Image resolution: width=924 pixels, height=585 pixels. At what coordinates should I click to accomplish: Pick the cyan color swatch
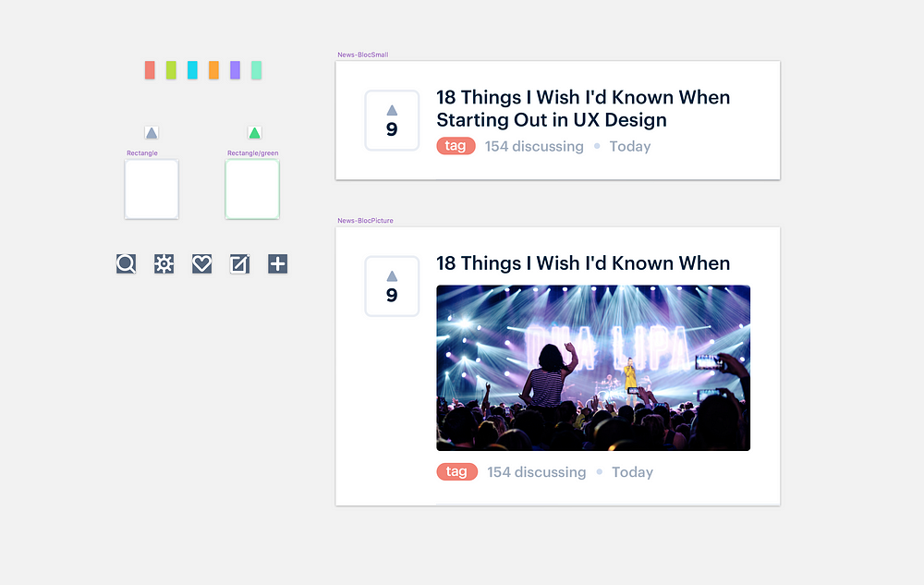pyautogui.click(x=192, y=70)
